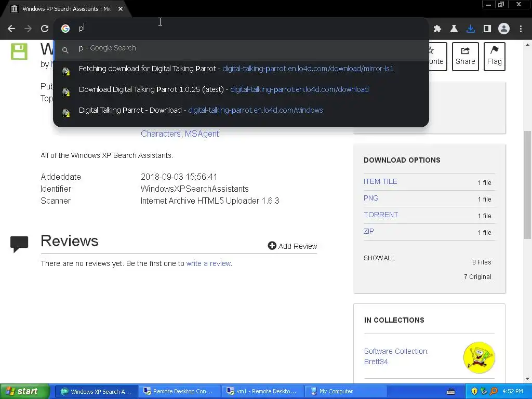Click the 'WindowsXPSearchAssistants' identifier text
This screenshot has height=399, width=532.
[194, 189]
